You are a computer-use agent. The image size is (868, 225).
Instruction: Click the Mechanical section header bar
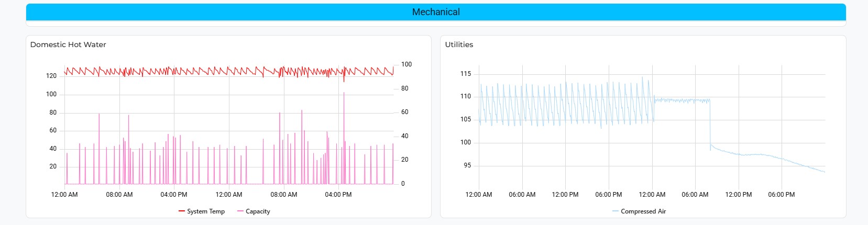pyautogui.click(x=436, y=12)
